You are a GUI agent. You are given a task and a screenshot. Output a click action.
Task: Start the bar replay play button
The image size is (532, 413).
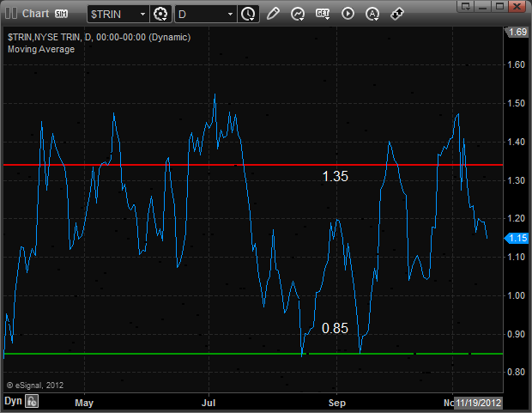coord(348,14)
